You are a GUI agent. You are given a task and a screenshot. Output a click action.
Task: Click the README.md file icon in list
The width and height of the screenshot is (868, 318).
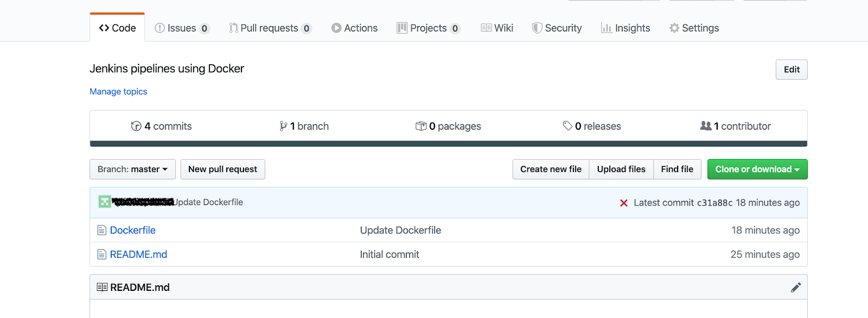pos(101,255)
